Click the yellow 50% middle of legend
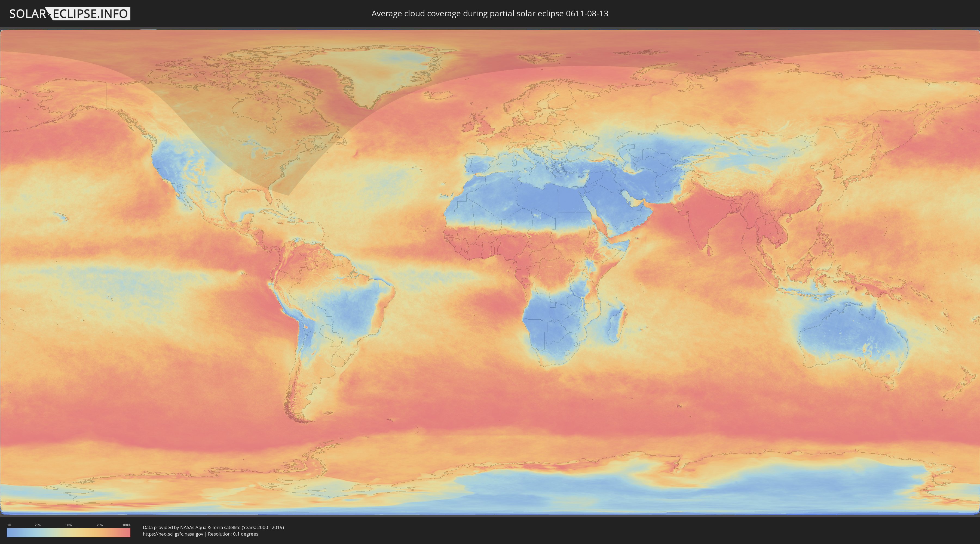The image size is (980, 544). pos(69,533)
